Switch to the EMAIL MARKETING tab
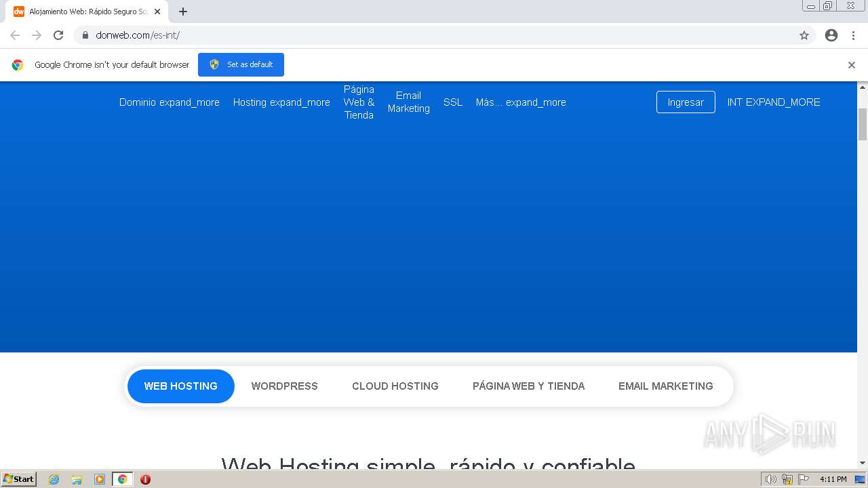This screenshot has width=868, height=488. tap(666, 386)
